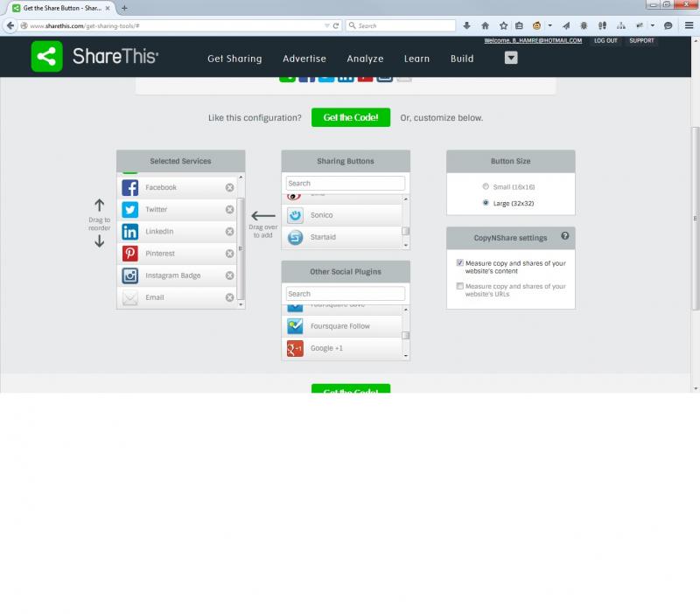Click the page URL in address bar
The height and width of the screenshot is (614, 700).
[85, 26]
